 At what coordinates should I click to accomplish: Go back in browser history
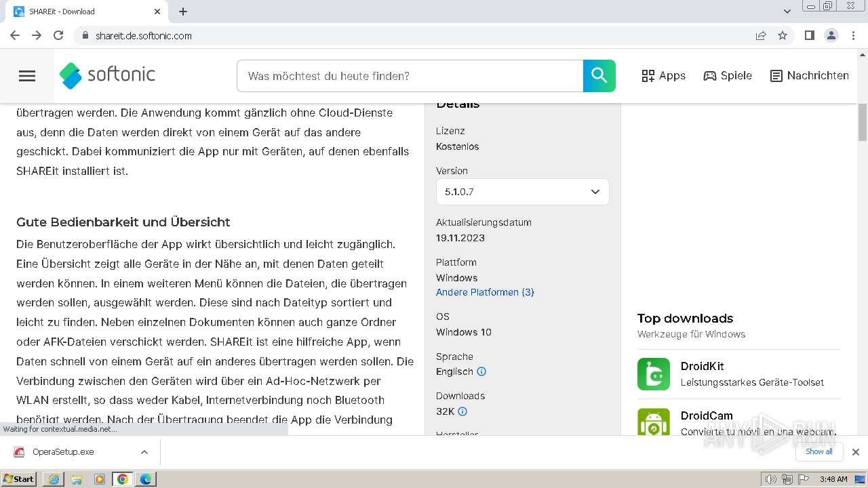[15, 35]
